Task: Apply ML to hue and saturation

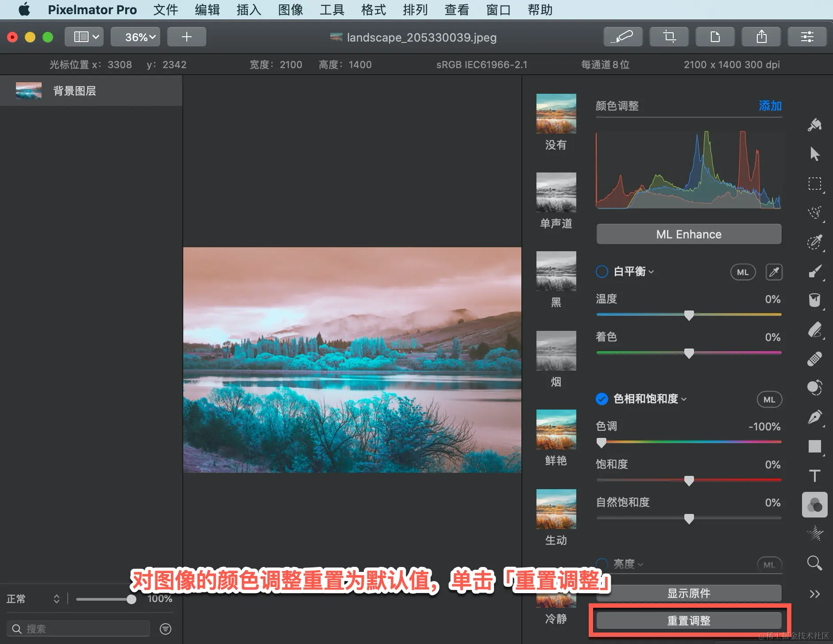Action: tap(769, 399)
